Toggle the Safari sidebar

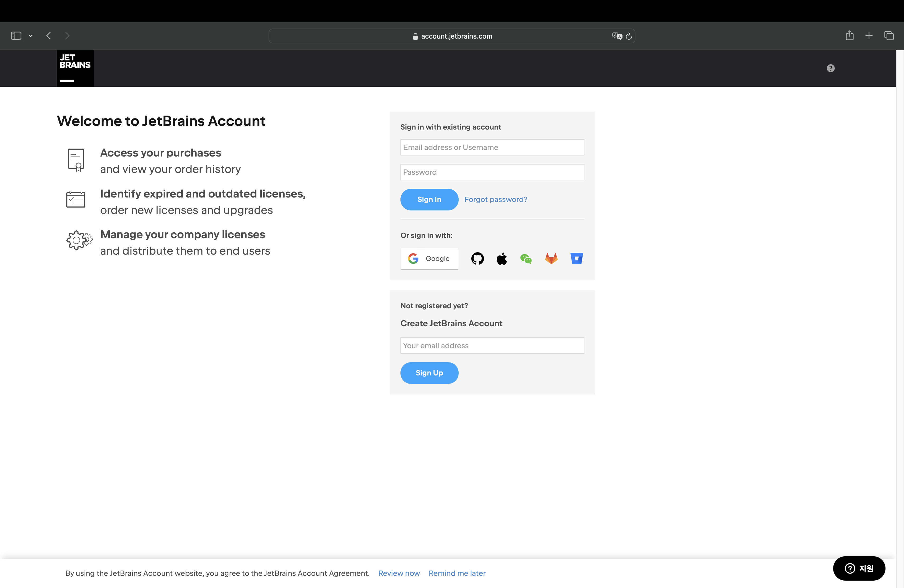point(16,36)
